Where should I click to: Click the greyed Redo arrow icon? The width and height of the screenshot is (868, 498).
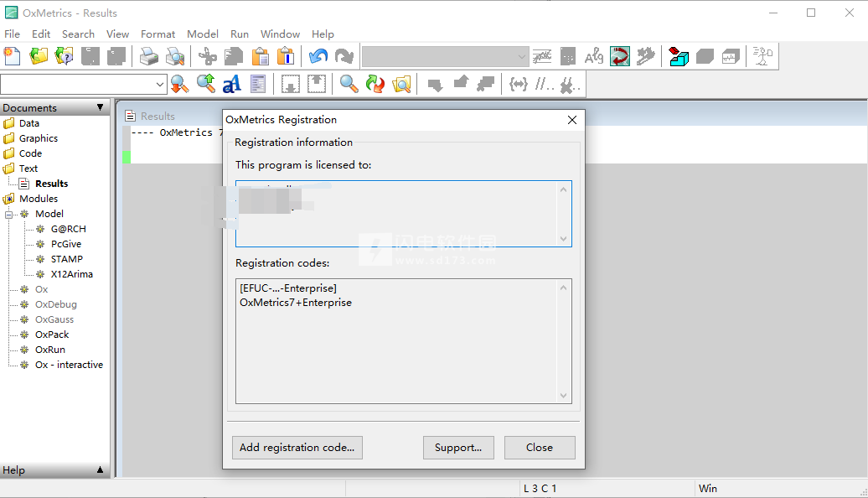click(344, 56)
